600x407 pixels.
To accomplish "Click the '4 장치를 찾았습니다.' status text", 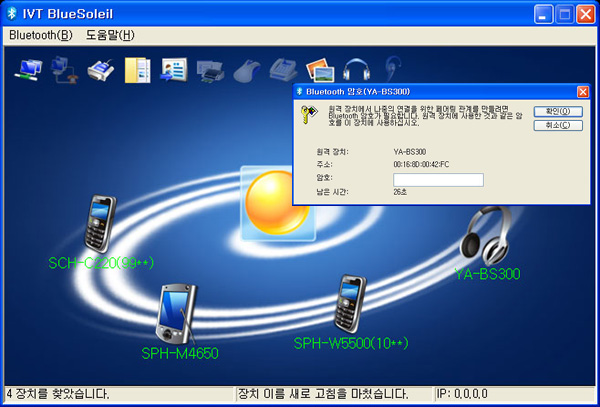I will coord(58,394).
